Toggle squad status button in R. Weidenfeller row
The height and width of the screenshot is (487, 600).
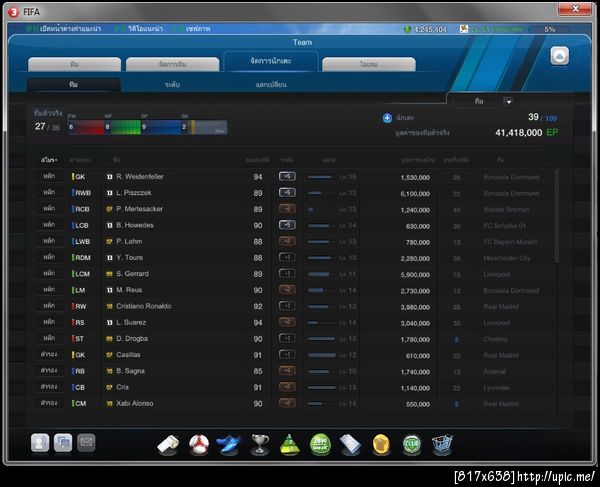(49, 176)
